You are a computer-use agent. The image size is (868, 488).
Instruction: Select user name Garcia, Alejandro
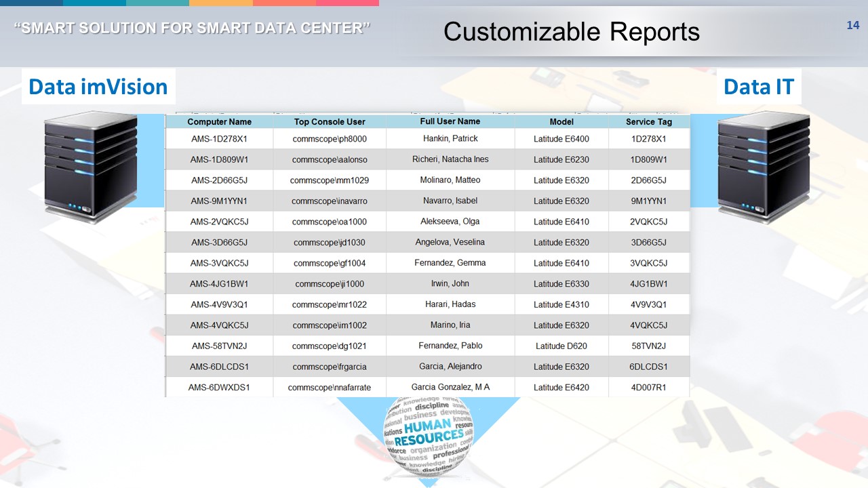[x=450, y=366]
